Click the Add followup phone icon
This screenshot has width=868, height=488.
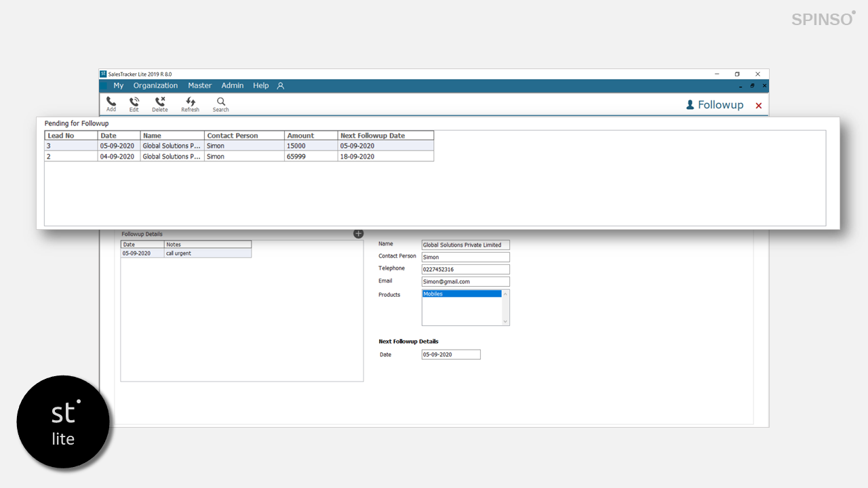(111, 102)
